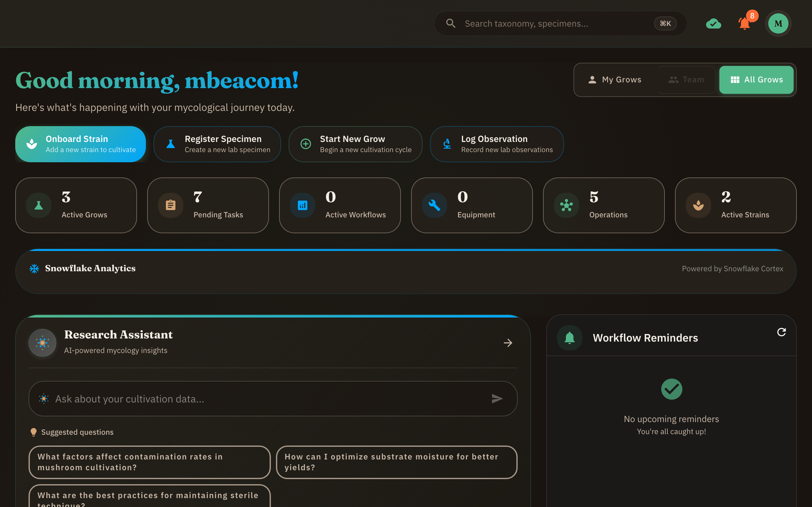Image resolution: width=812 pixels, height=507 pixels.
Task: Click the Snowflake Analytics snowflake icon
Action: click(x=34, y=269)
